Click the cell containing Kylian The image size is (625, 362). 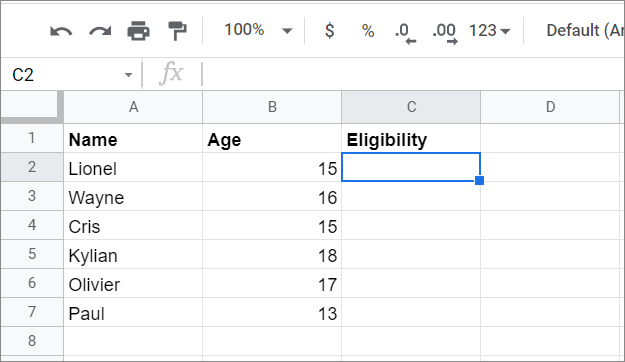coord(133,254)
